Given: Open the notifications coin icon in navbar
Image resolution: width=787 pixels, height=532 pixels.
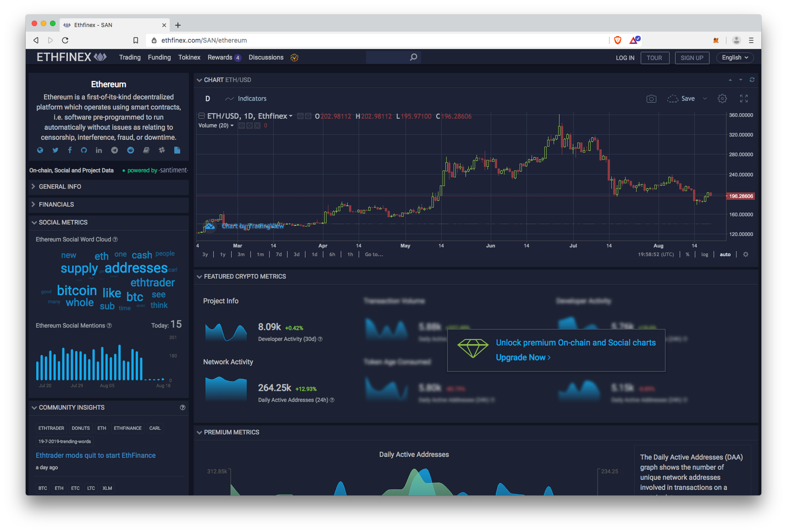Looking at the screenshot, I should click(294, 57).
